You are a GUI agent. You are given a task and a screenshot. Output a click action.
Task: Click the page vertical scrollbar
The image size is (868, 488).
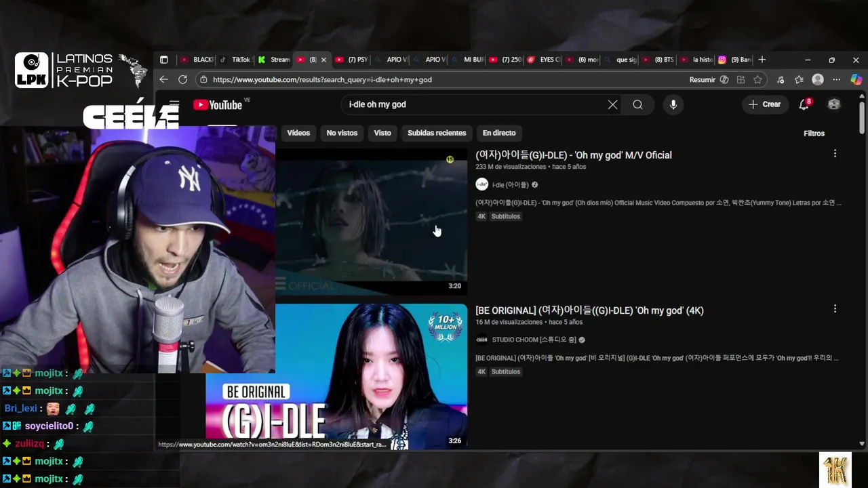point(862,117)
